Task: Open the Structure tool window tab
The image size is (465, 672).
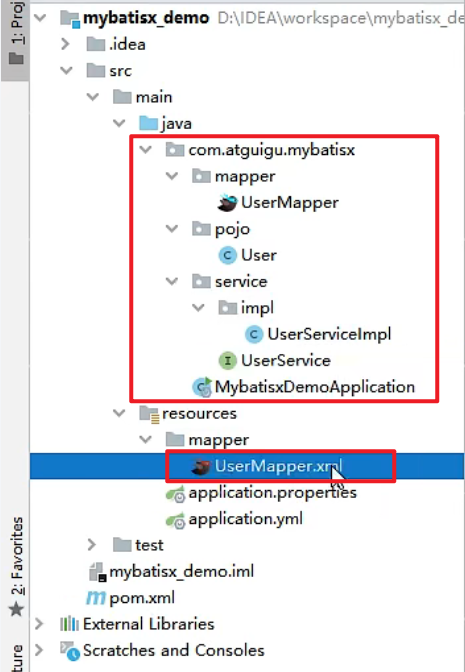Action: pyautogui.click(x=16, y=657)
